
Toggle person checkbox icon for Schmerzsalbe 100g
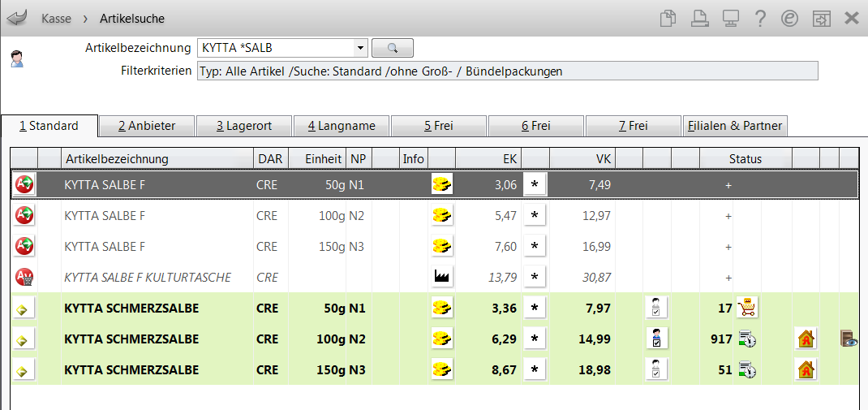point(656,339)
